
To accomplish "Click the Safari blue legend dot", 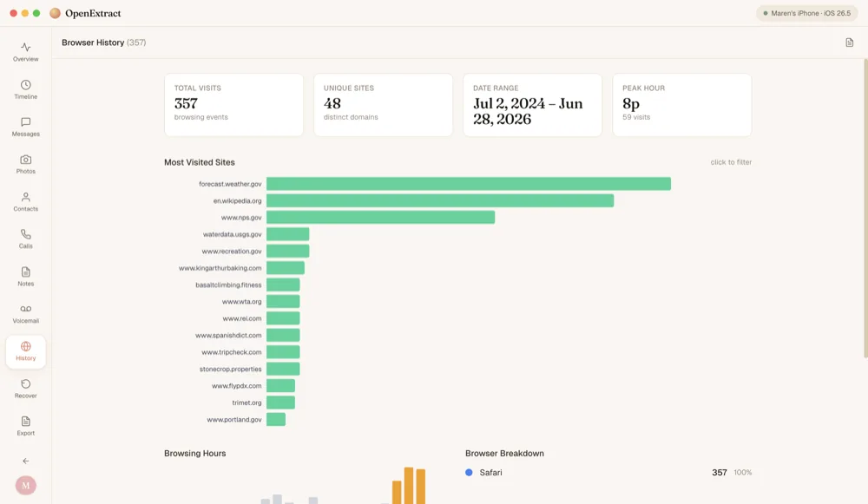I will click(x=469, y=473).
